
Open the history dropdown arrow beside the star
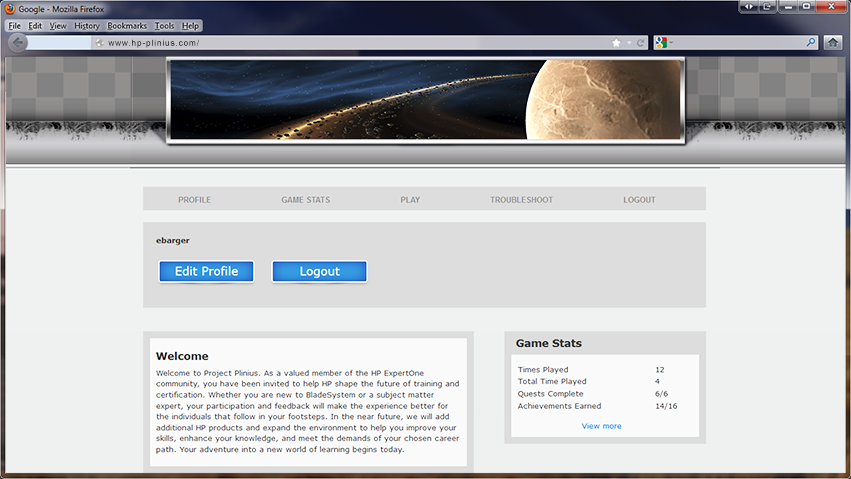click(629, 43)
